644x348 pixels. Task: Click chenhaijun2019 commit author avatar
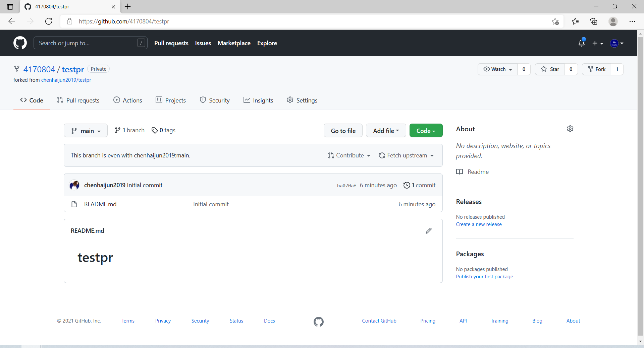pos(74,185)
